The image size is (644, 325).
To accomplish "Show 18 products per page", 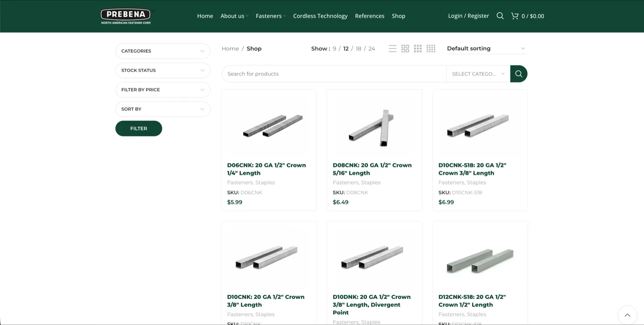I will (358, 49).
